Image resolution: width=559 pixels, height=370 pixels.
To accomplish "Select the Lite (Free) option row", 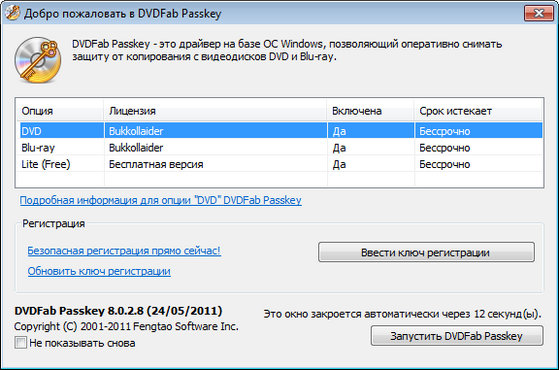I will click(x=280, y=164).
